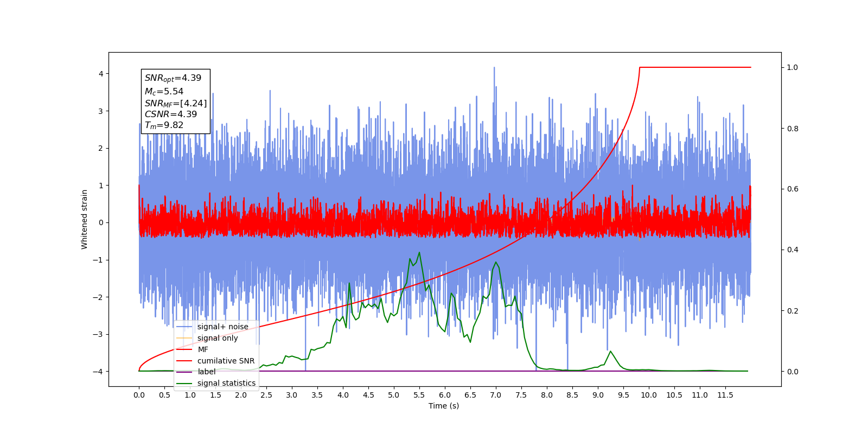Select the 2.0 time axis tick label
The image size is (868, 434).
click(x=241, y=395)
